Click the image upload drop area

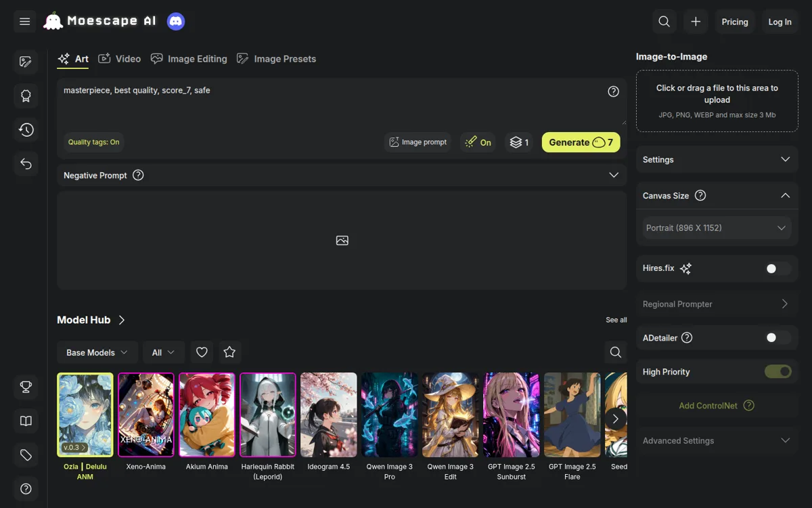pos(717,101)
